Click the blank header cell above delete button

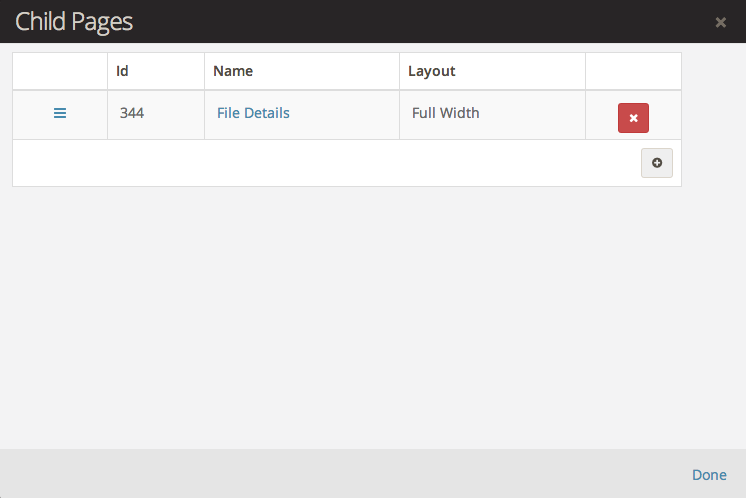[633, 71]
